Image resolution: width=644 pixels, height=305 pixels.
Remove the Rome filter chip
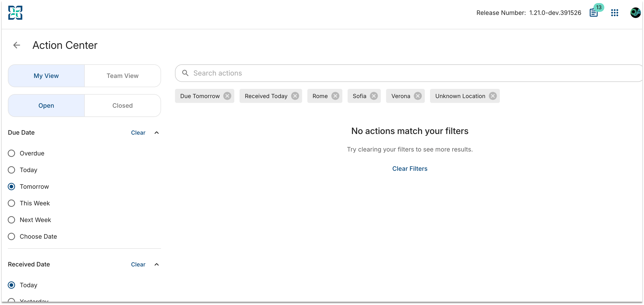click(x=335, y=96)
